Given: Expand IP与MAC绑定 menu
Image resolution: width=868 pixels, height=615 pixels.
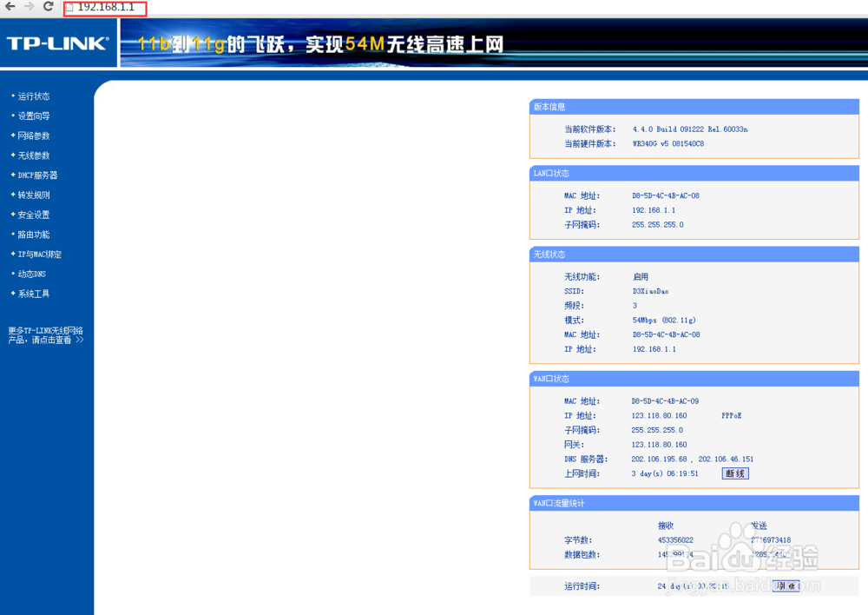Looking at the screenshot, I should pyautogui.click(x=40, y=255).
